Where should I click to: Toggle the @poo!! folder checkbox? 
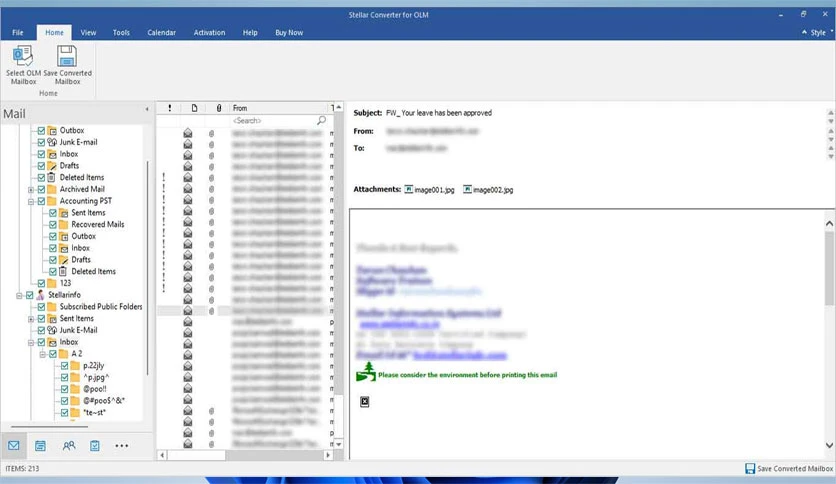tap(65, 389)
